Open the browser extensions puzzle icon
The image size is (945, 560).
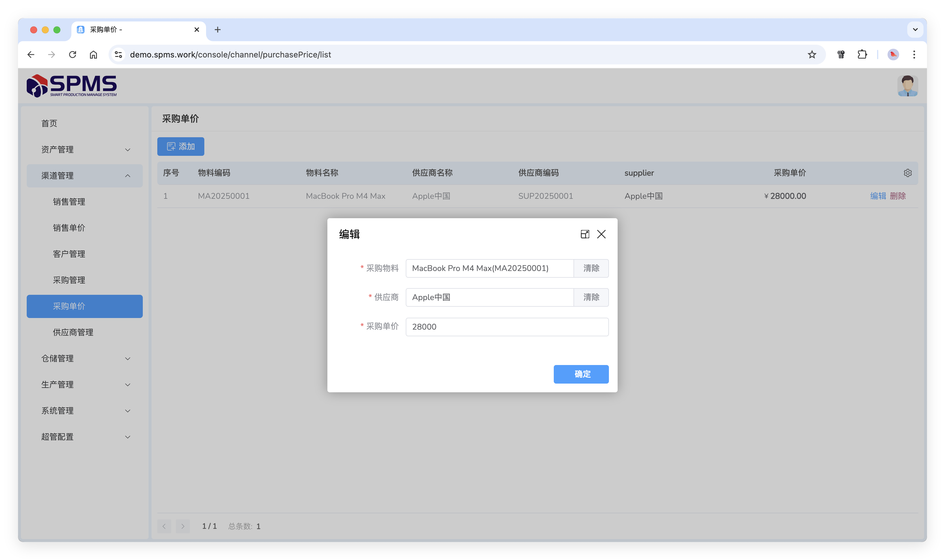coord(862,55)
